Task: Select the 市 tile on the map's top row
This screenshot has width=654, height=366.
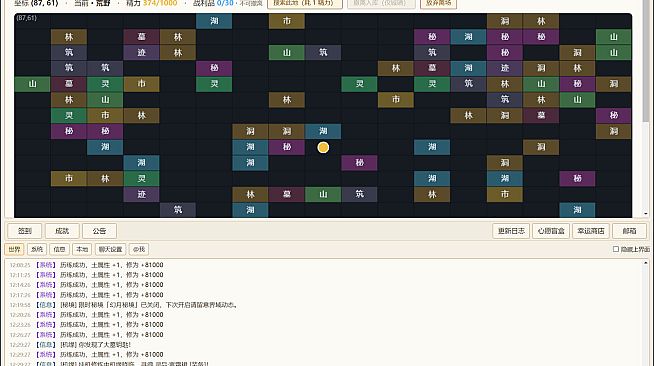Action: [x=287, y=21]
